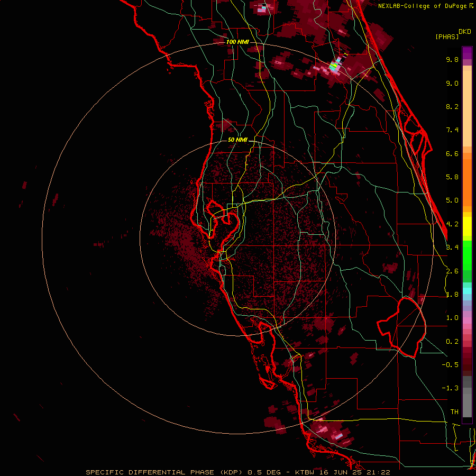Viewport: 476px width, 476px height.
Task: Click the 4.2 legend value
Action: (452, 224)
